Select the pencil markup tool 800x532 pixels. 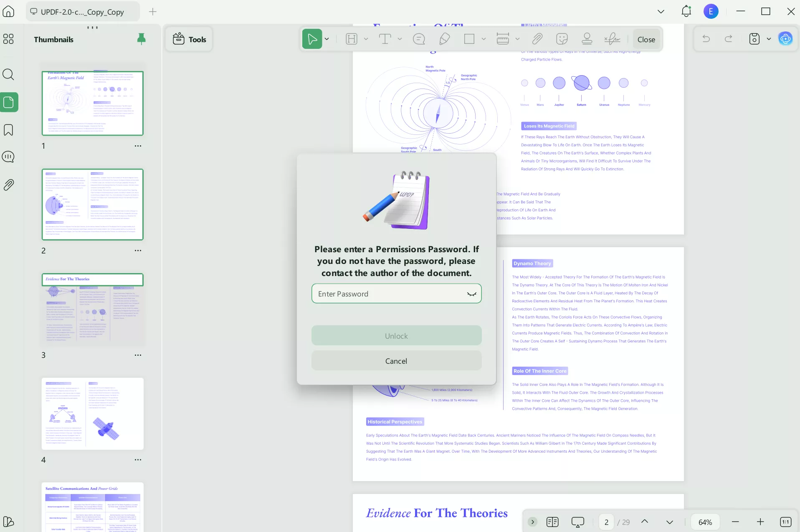coord(444,38)
